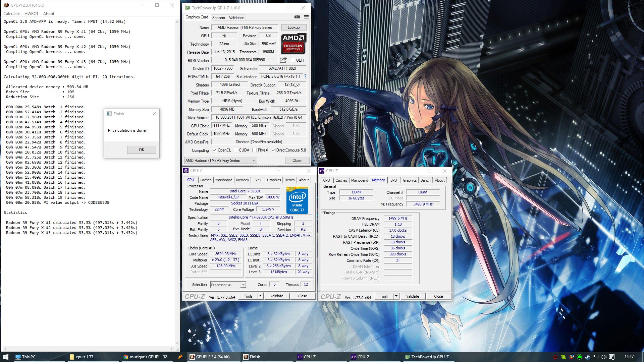
Task: Open Caches tab in left CPU-Z window
Action: pos(205,180)
